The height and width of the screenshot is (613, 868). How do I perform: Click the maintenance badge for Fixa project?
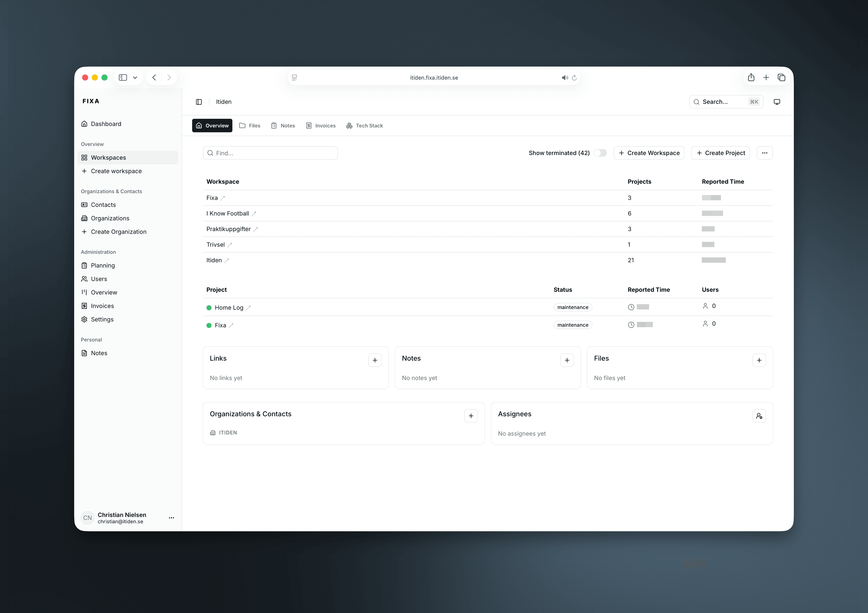[x=573, y=325]
